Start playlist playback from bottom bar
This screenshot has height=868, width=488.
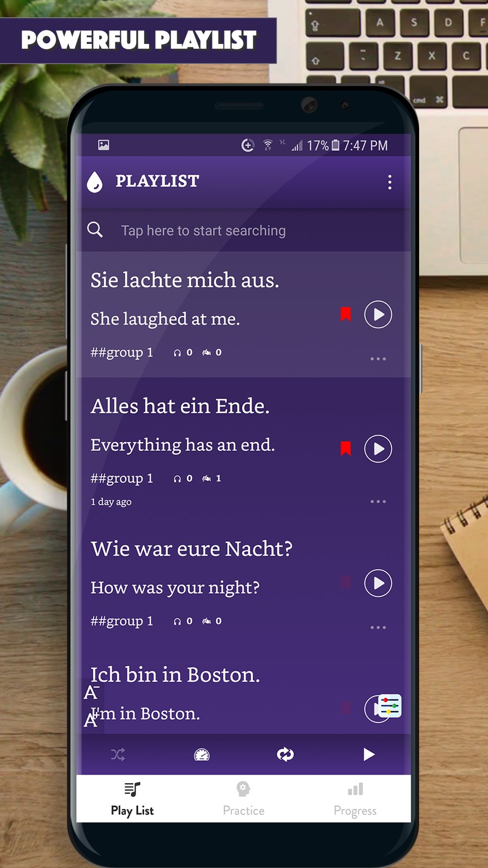click(x=369, y=754)
